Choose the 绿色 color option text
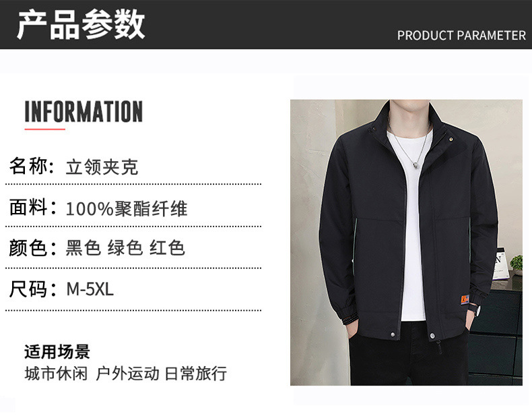Viewport: 532px width, 418px height. 125,247
